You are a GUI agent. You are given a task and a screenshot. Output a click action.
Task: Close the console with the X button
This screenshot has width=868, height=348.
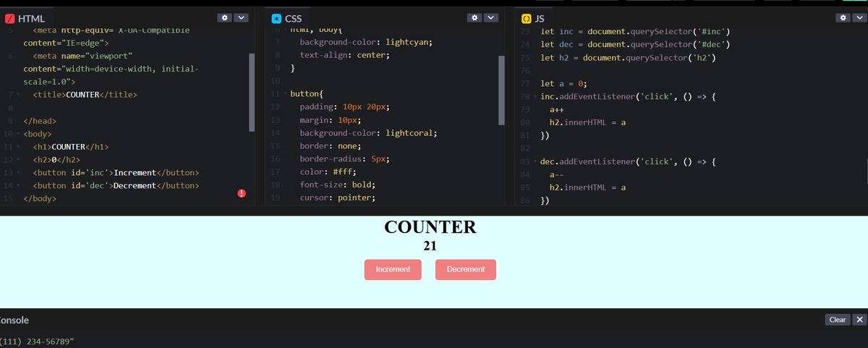859,320
